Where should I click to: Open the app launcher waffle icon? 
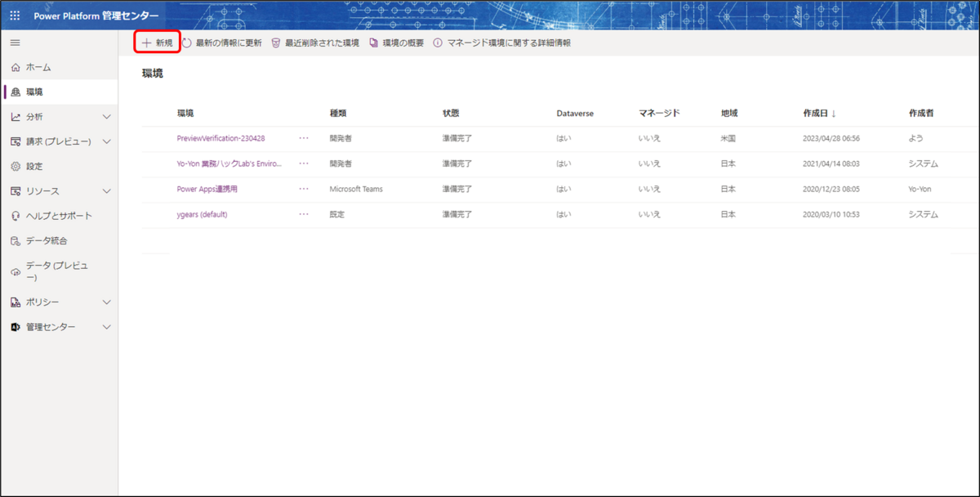pyautogui.click(x=15, y=16)
